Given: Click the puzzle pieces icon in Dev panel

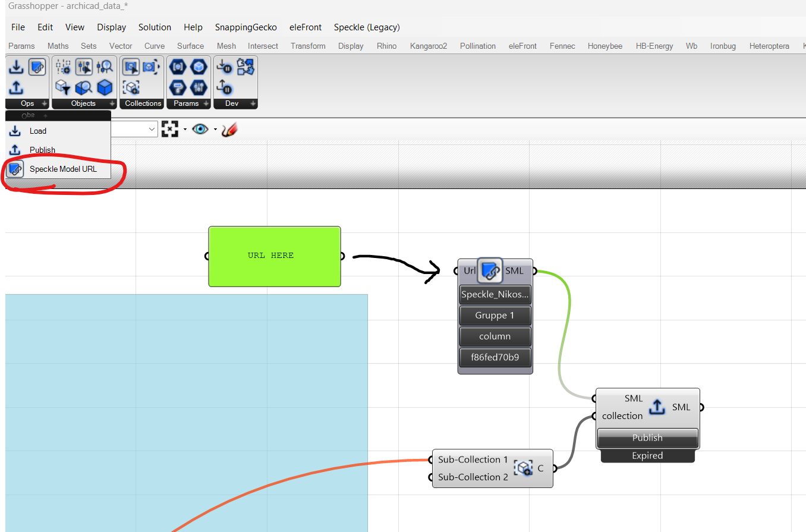Looking at the screenshot, I should tap(245, 66).
